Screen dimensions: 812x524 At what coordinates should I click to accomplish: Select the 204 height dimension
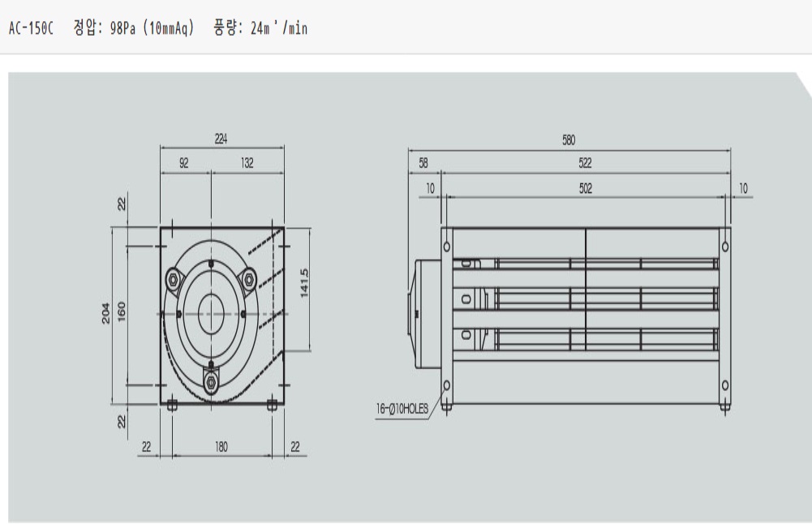[x=105, y=316]
